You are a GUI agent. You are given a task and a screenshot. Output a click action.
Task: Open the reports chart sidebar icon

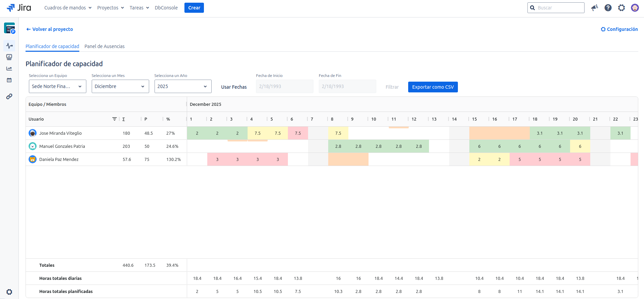point(9,69)
